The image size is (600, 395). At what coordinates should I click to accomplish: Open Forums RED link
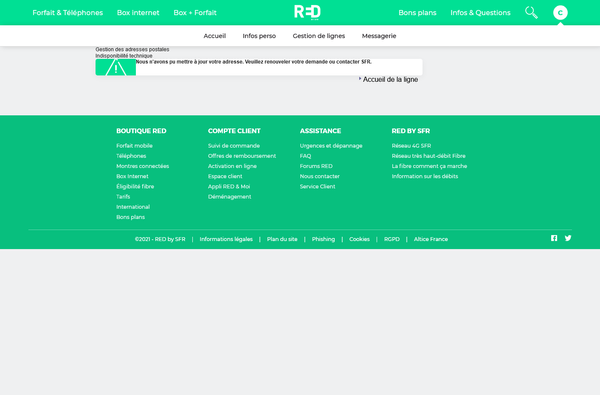[316, 166]
